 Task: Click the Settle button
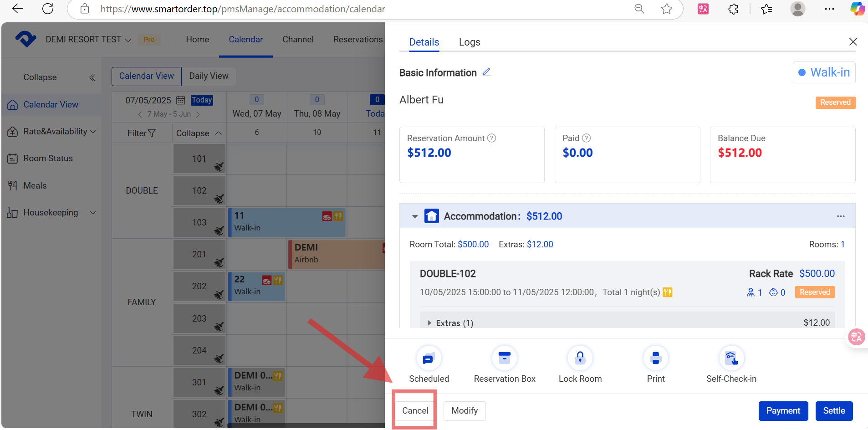(833, 411)
